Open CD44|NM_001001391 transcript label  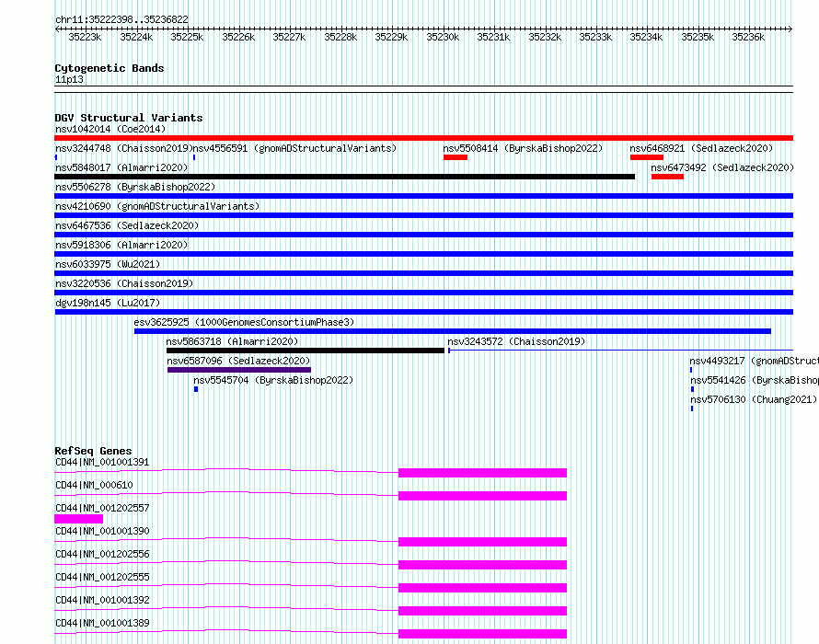(102, 462)
